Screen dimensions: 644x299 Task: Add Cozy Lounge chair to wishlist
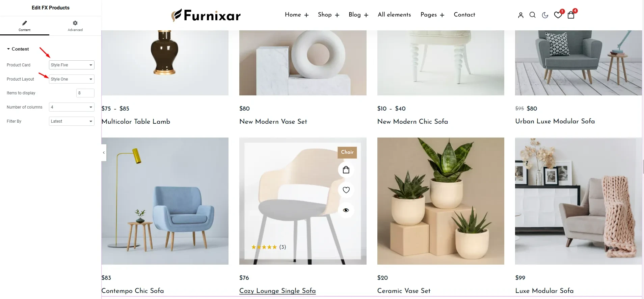point(346,190)
